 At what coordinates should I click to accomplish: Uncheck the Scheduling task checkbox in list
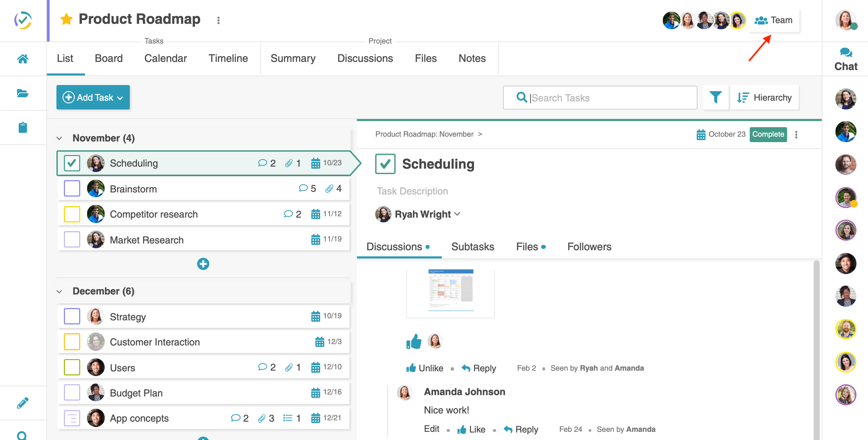pos(72,163)
